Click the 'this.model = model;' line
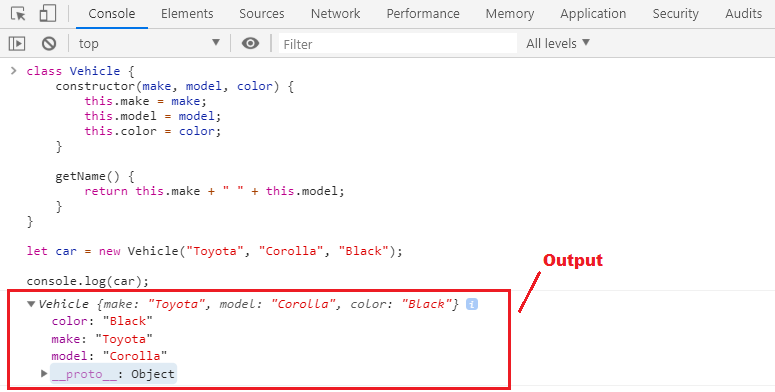775x392 pixels. (153, 116)
